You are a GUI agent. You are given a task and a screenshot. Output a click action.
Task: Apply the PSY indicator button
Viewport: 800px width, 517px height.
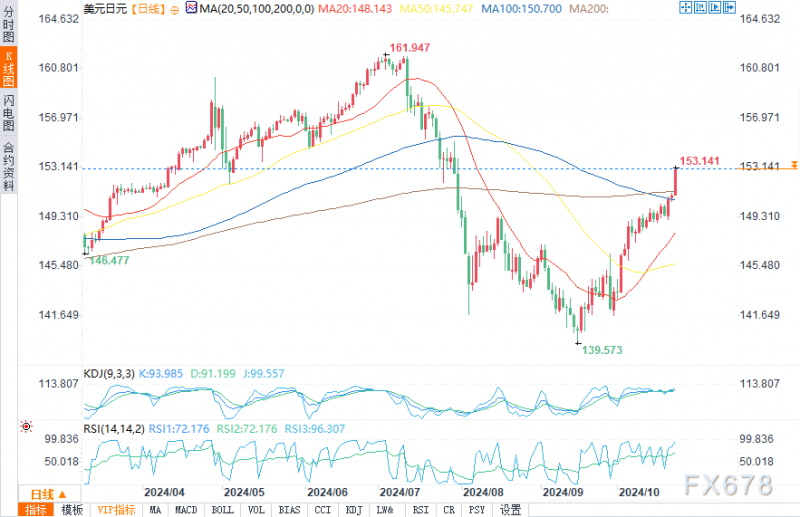(477, 510)
